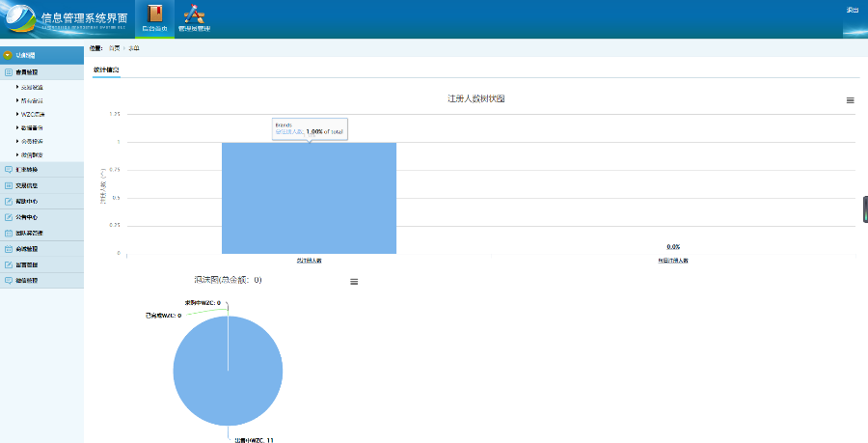Click the 留言管理 edit sidebar icon
Image resolution: width=868 pixels, height=443 pixels.
pyautogui.click(x=9, y=264)
